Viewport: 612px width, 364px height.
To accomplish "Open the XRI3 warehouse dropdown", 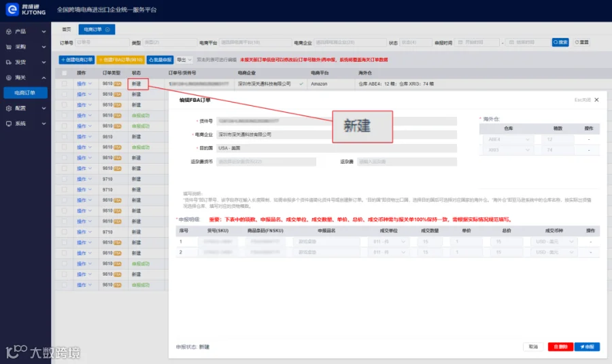I will point(509,150).
